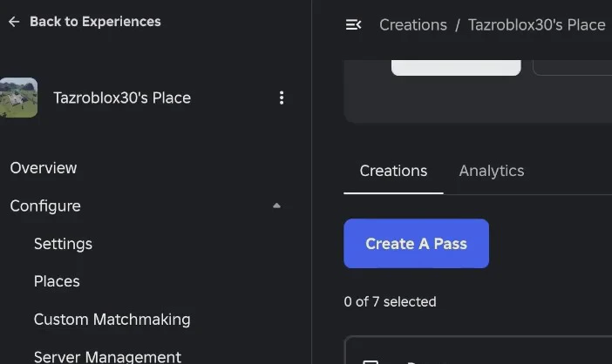Click the back arrow icon

click(14, 22)
